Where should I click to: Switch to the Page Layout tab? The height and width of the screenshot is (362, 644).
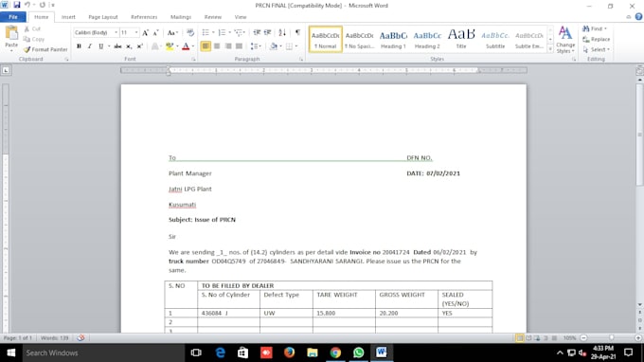(103, 17)
